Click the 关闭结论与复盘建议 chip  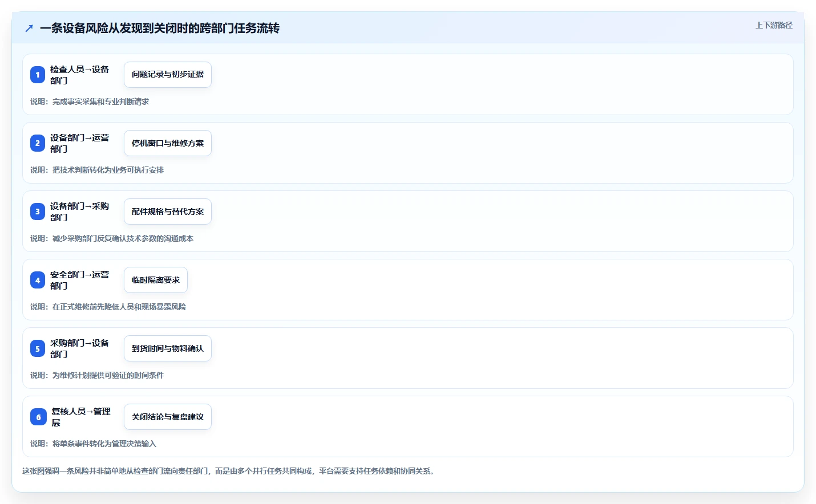pyautogui.click(x=168, y=417)
